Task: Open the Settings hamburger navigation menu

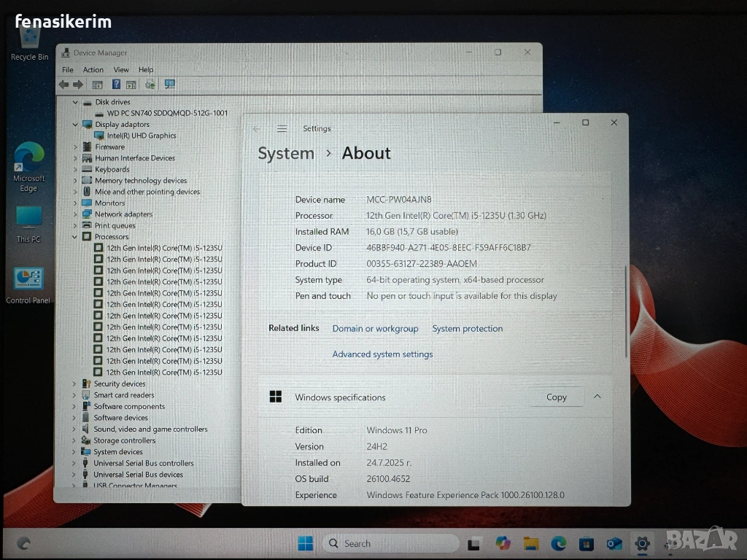Action: pyautogui.click(x=282, y=129)
